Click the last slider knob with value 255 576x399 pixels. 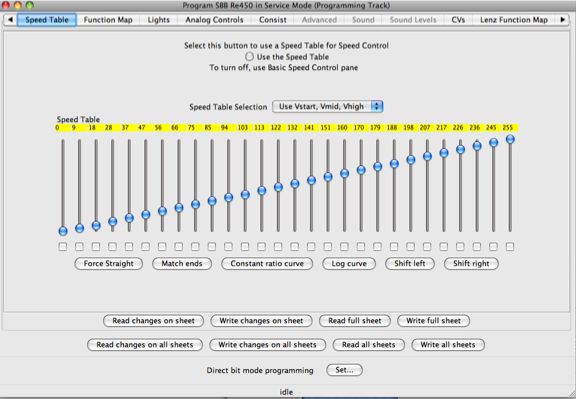[x=510, y=139]
